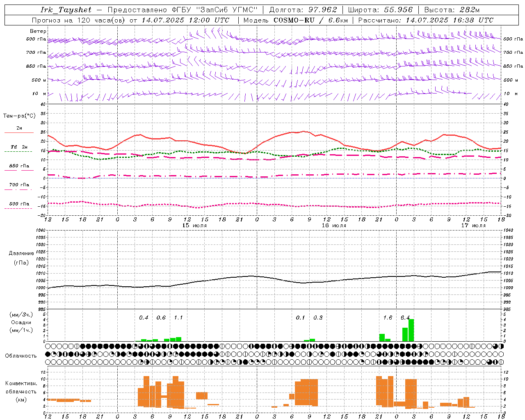This screenshot has height=420, width=525.
Task: Click the 6.4 precipitation total value
Action: pyautogui.click(x=405, y=318)
